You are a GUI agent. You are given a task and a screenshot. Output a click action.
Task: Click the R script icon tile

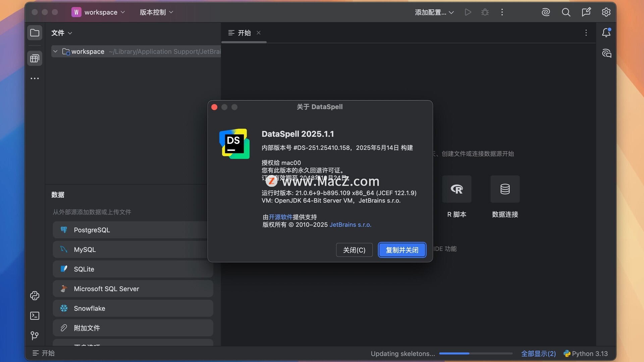(x=457, y=189)
